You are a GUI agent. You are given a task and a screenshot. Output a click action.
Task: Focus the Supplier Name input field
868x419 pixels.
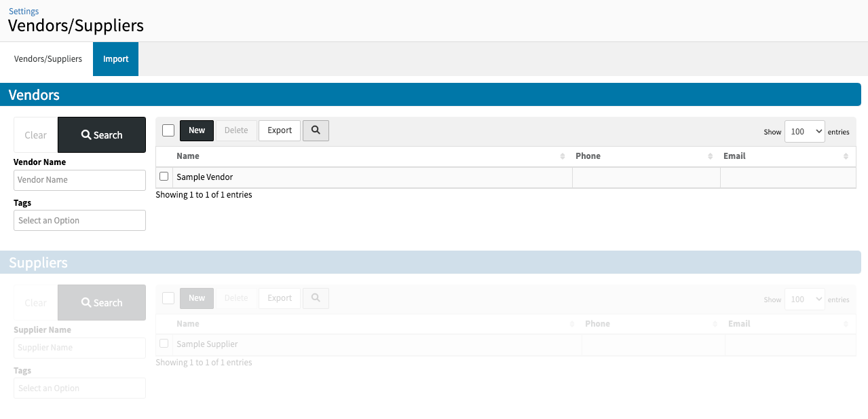tap(79, 348)
